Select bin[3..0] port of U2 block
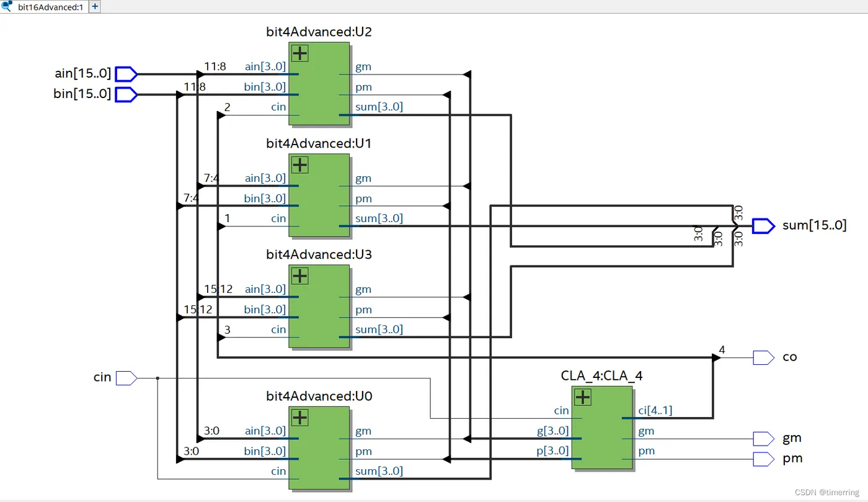The image size is (868, 502). click(265, 87)
